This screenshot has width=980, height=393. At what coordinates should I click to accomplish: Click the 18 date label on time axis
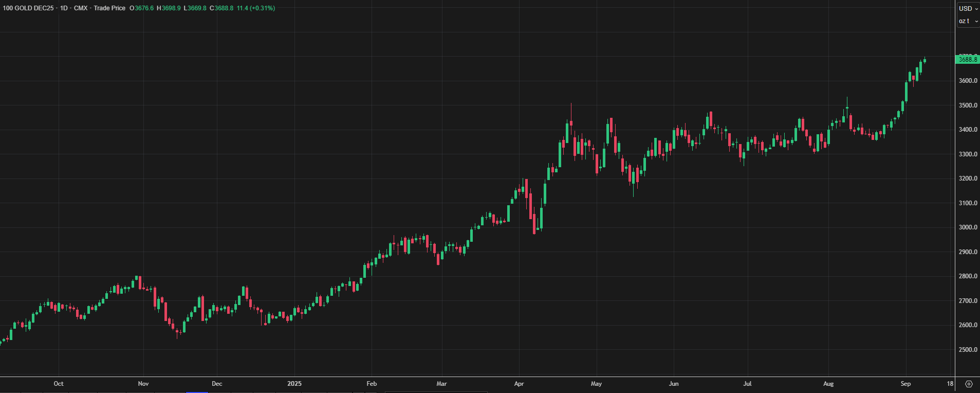tap(950, 384)
